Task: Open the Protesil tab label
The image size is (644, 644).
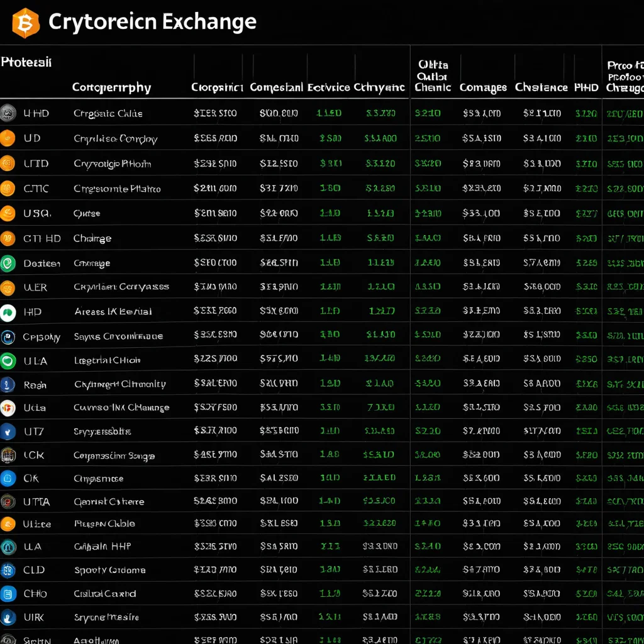Action: point(26,62)
